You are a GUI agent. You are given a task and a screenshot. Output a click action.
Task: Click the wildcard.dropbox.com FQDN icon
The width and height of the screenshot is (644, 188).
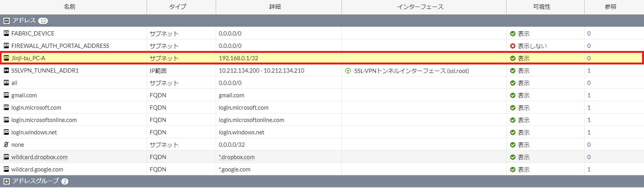6,157
